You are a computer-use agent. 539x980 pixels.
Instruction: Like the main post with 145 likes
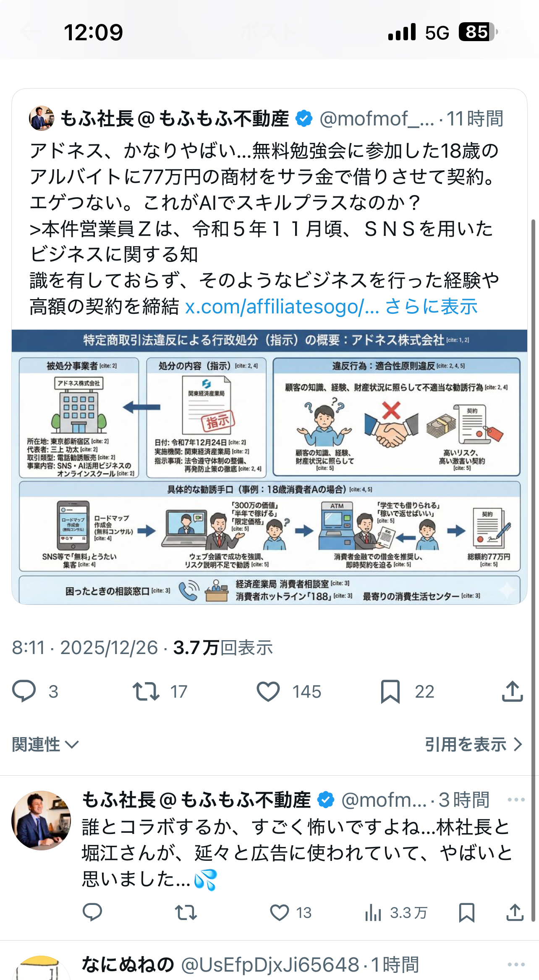268,691
